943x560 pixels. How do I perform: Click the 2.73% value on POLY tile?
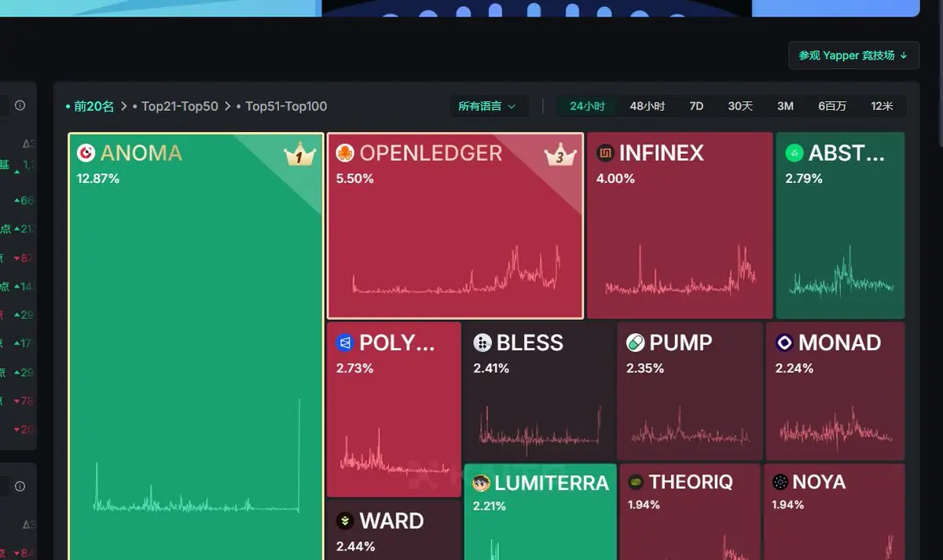tap(355, 368)
